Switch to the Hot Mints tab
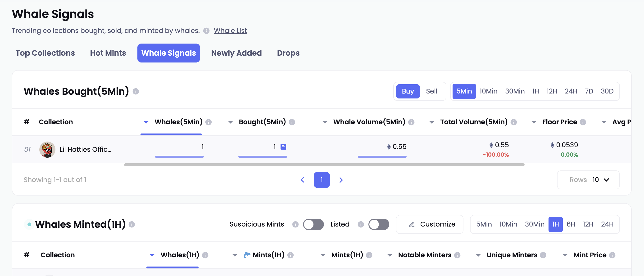This screenshot has width=644, height=276. point(108,53)
